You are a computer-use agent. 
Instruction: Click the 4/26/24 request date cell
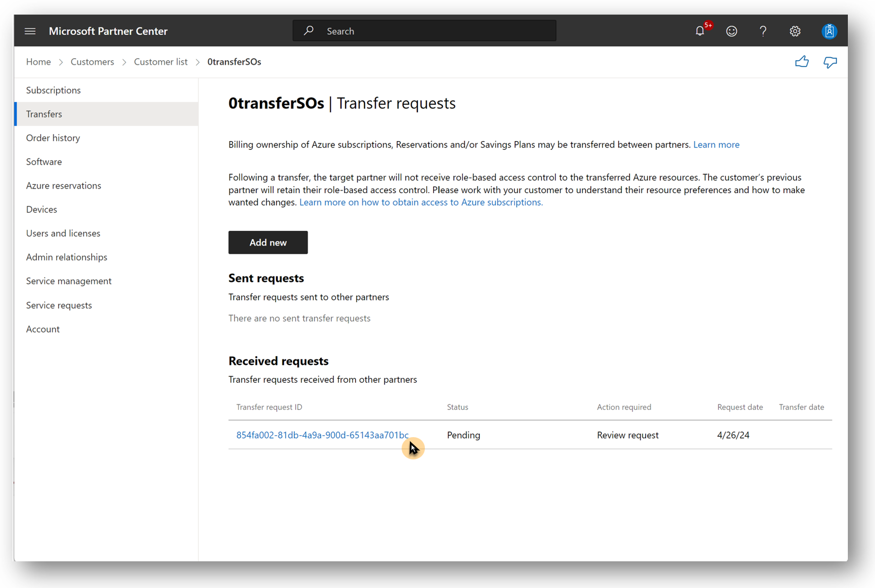coord(733,435)
